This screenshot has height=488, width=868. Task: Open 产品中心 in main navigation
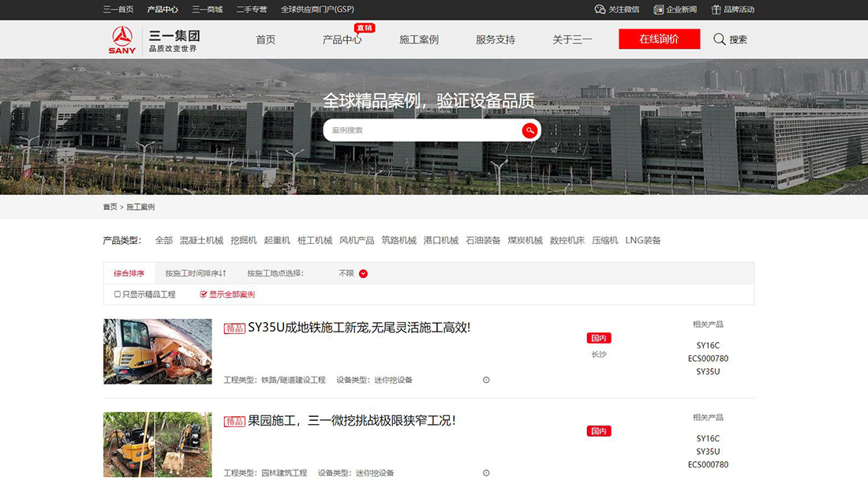pos(342,40)
